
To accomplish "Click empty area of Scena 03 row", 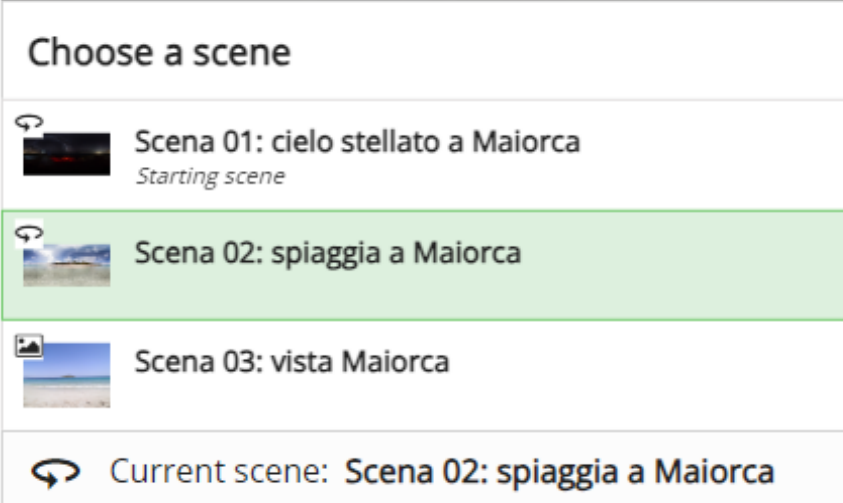I will 645,376.
